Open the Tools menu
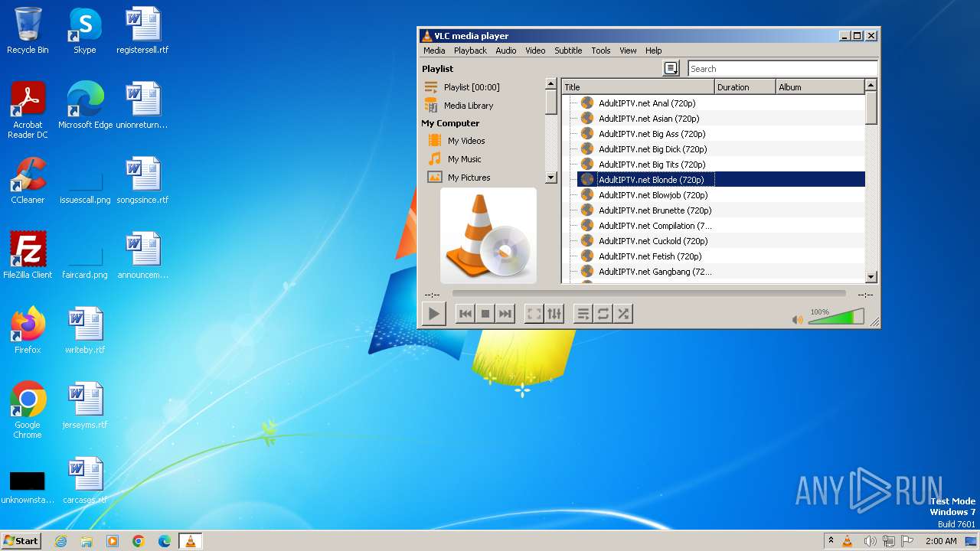The height and width of the screenshot is (551, 980). click(601, 51)
